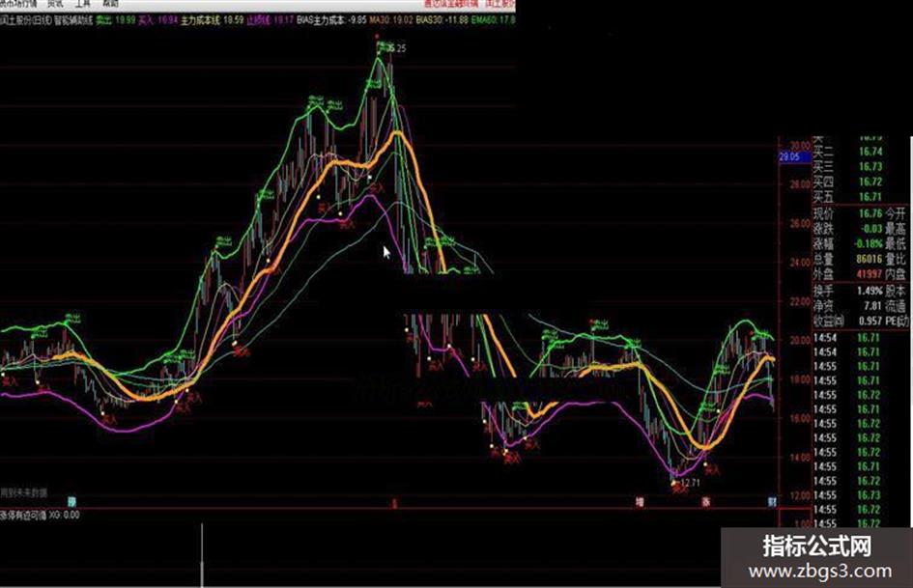Click the 买二 bid row at 16.74

coord(848,152)
